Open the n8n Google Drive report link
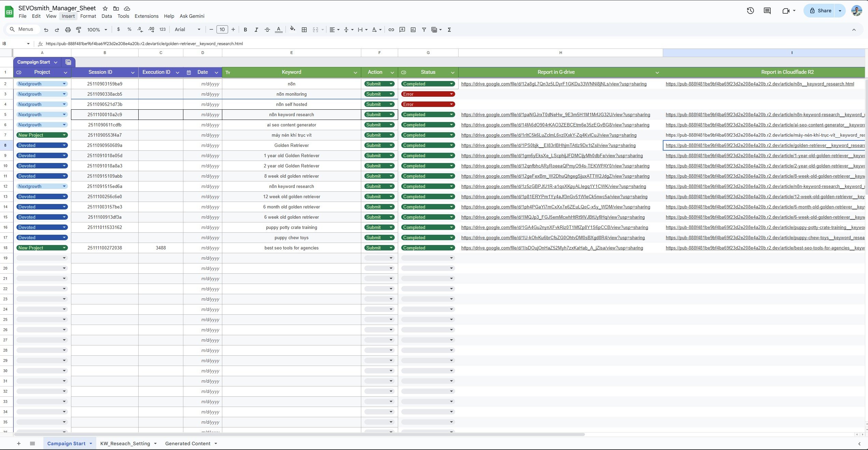Screen dimensions: 868x450 pyautogui.click(x=554, y=84)
